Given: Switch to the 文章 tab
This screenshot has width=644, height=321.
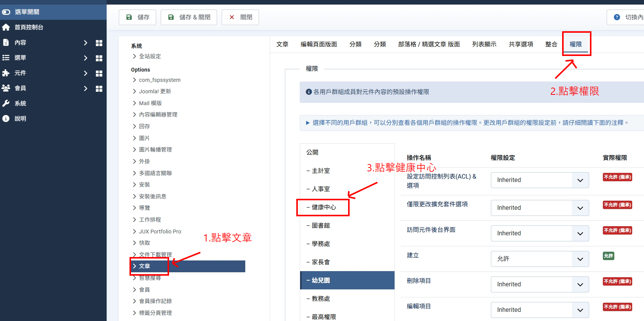Looking at the screenshot, I should (x=282, y=45).
